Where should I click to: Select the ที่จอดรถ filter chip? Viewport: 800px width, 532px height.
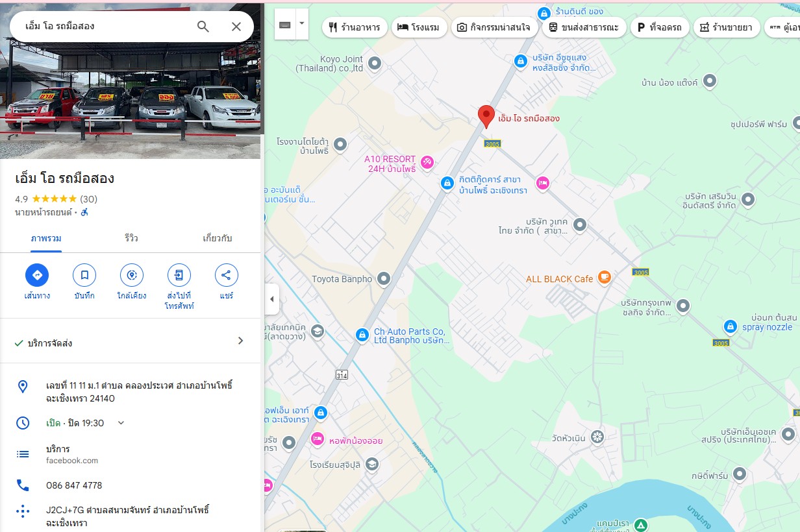pyautogui.click(x=659, y=27)
